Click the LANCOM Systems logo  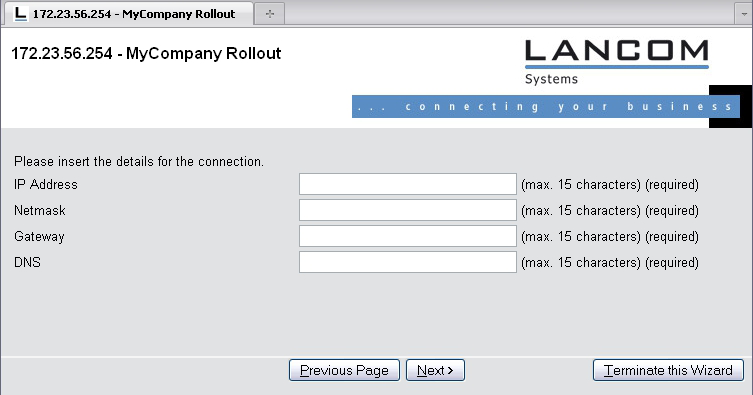[617, 62]
